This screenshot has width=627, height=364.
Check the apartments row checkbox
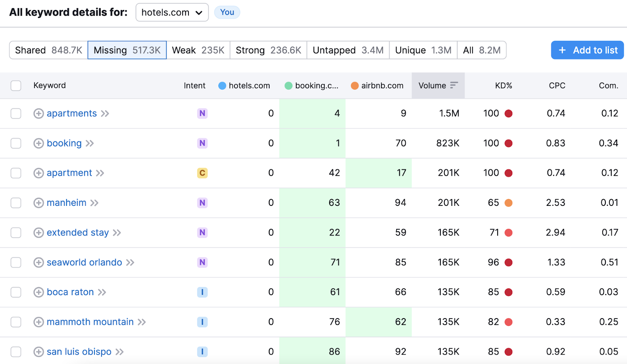pos(16,114)
